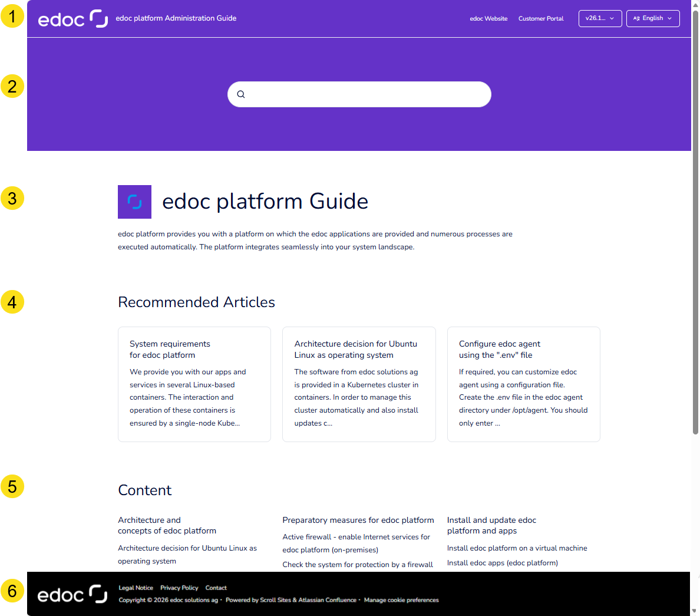Click the chevron on the English selector
The height and width of the screenshot is (616, 700).
click(x=671, y=18)
